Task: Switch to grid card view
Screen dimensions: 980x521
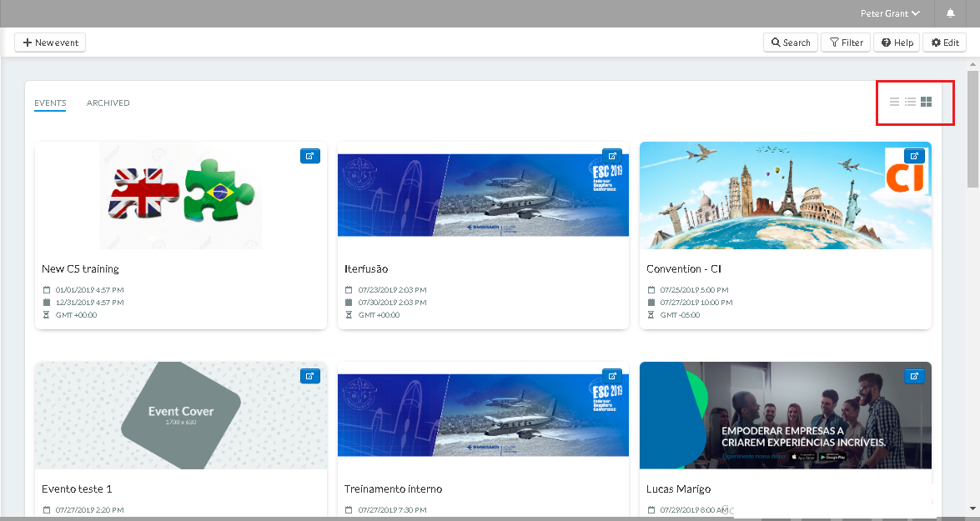Action: coord(927,102)
